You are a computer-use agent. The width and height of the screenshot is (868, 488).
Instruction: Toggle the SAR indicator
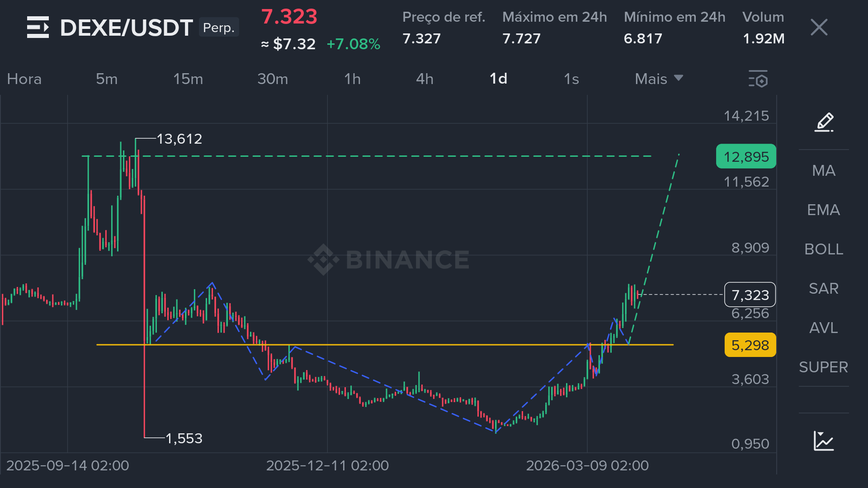point(823,289)
